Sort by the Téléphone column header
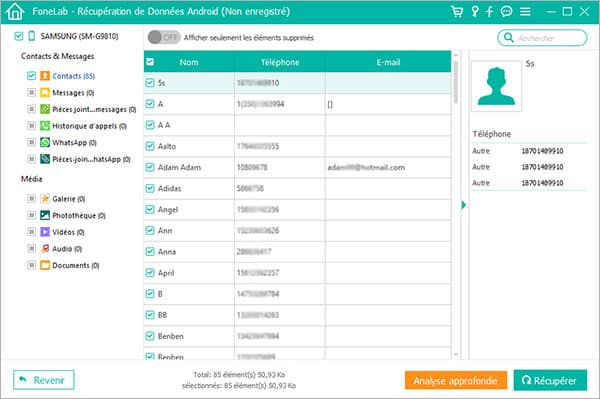Viewport: 600px width, 399px height. [280, 62]
